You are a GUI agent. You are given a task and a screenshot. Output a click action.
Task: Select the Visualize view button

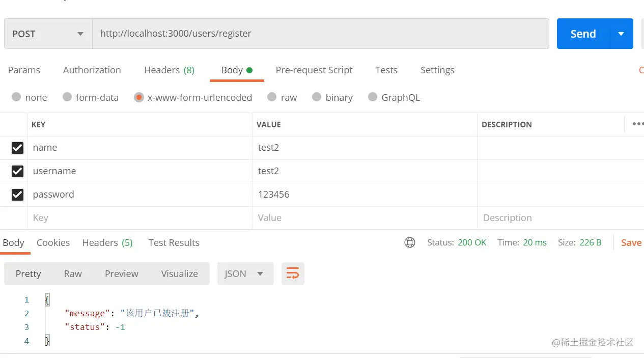(180, 273)
